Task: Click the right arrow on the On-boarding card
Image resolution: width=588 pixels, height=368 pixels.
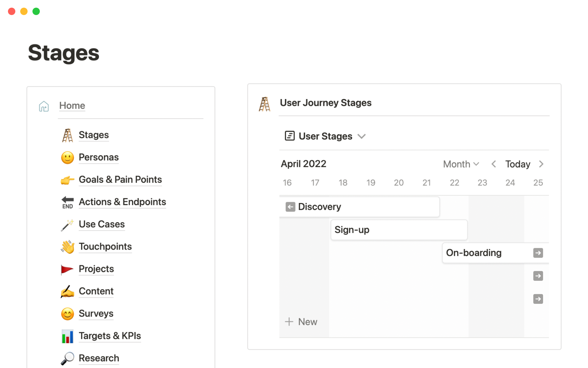Action: coord(538,253)
